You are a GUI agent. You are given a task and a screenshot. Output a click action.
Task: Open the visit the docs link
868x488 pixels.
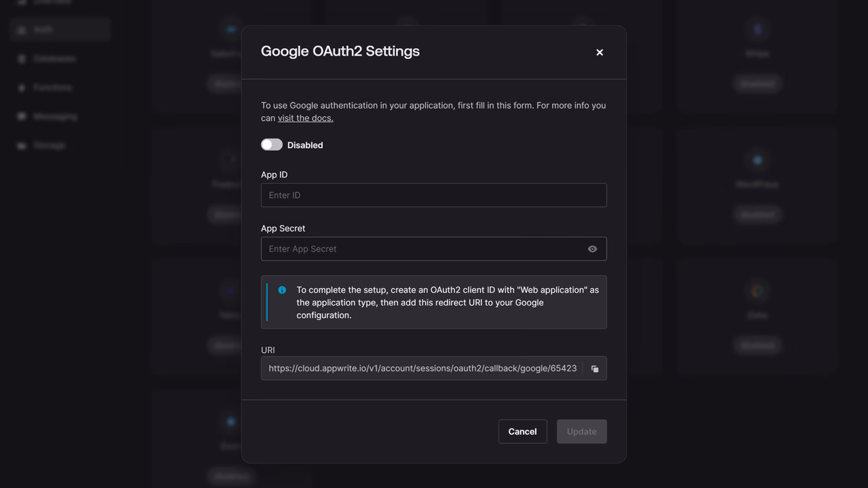pos(305,118)
